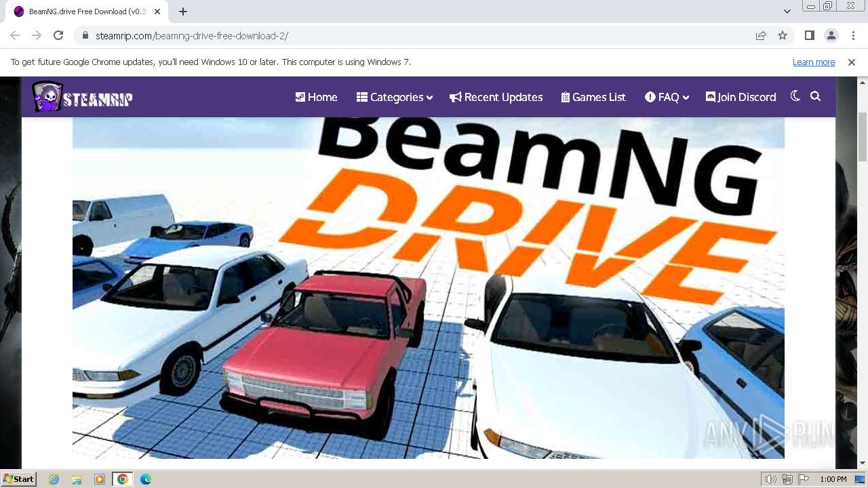Open Chrome profile avatar
This screenshot has width=868, height=488.
pos(831,35)
